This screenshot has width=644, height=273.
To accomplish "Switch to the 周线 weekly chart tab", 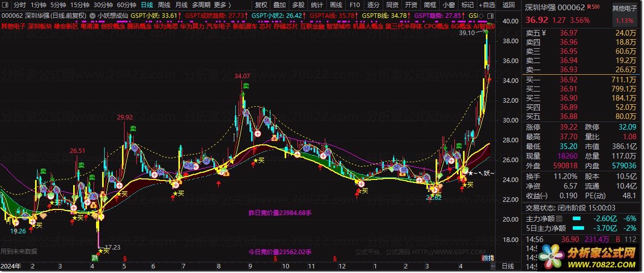I will pos(164,5).
